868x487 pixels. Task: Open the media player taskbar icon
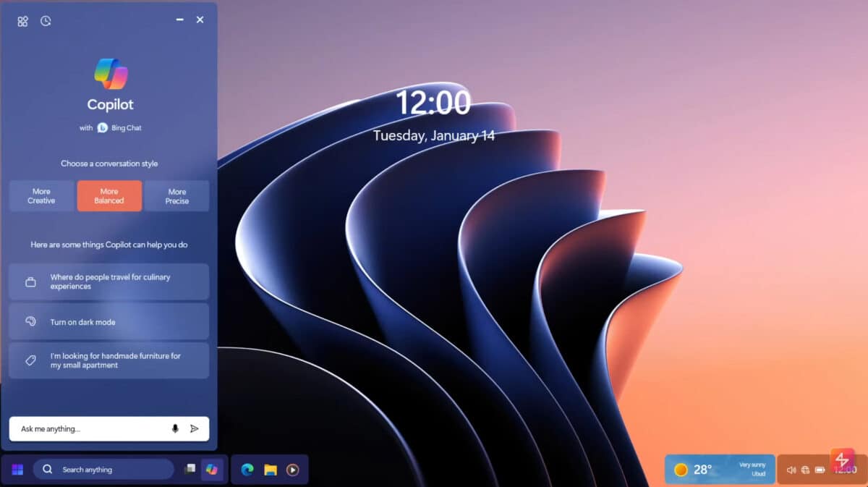pyautogui.click(x=292, y=469)
